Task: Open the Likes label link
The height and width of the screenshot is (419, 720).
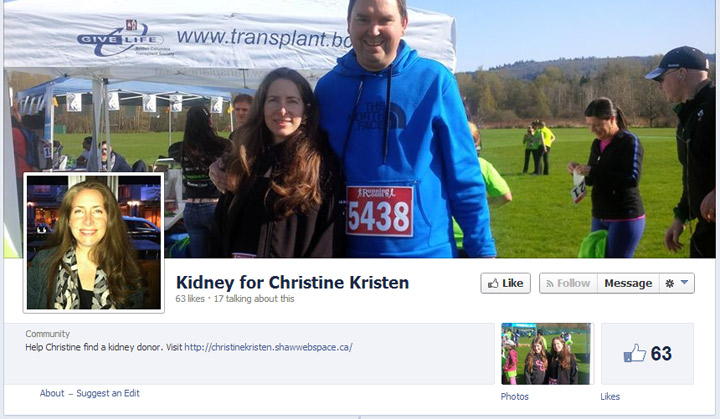Action: point(610,396)
